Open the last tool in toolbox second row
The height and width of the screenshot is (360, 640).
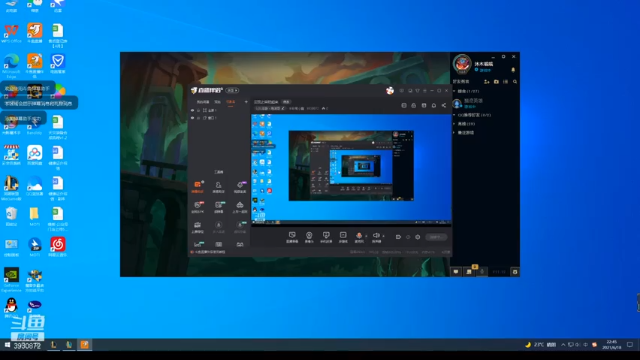[x=240, y=207]
